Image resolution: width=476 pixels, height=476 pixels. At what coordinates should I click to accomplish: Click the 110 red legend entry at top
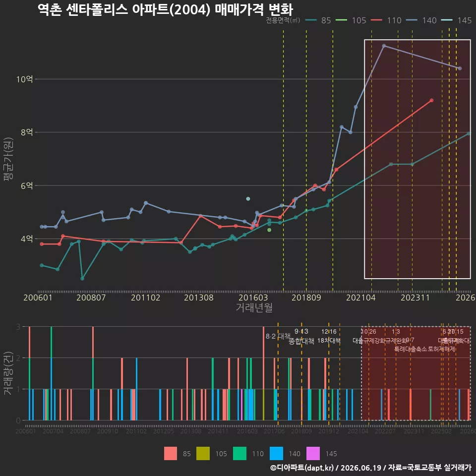(386, 20)
